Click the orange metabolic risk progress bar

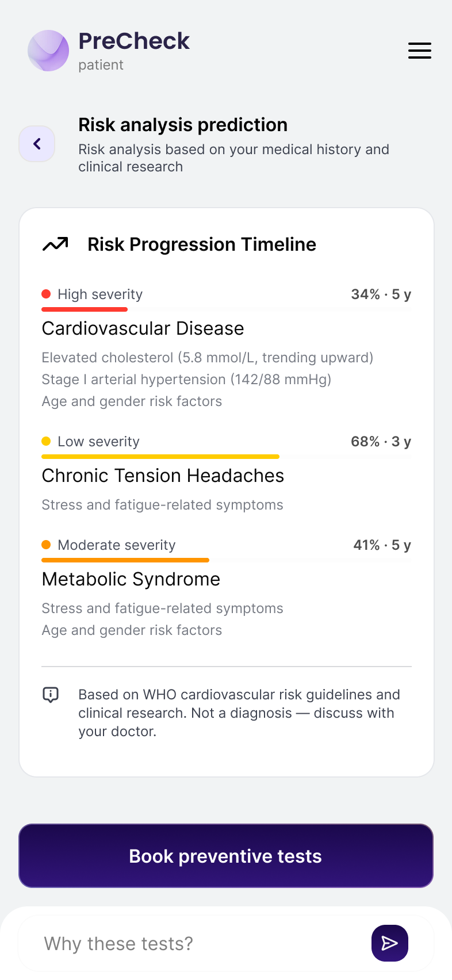point(125,560)
